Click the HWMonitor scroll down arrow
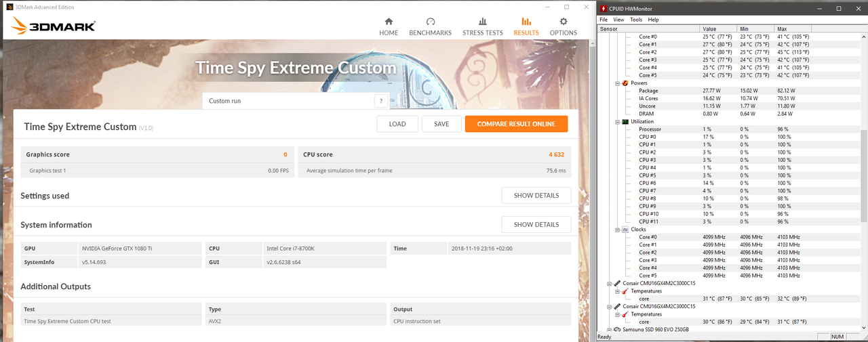 [863, 327]
